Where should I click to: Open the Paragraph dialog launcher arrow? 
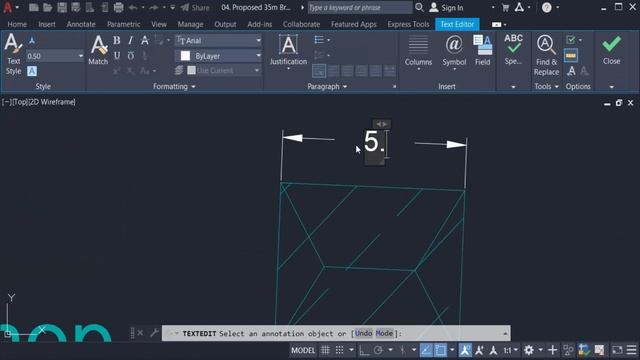click(394, 87)
